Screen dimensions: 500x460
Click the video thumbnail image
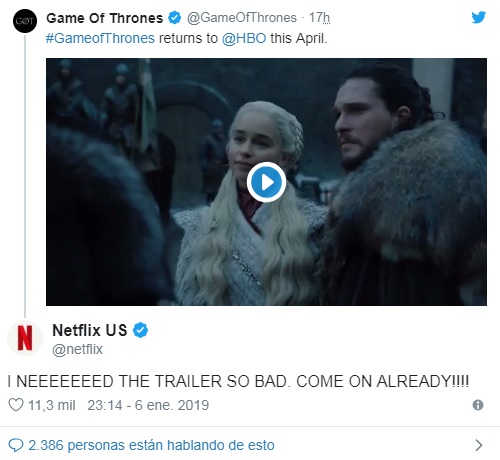click(266, 182)
